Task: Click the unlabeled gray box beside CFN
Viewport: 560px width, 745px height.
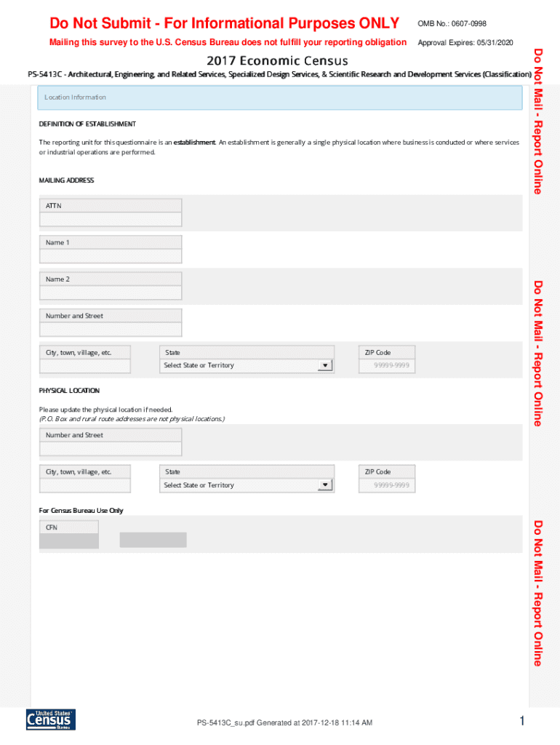Action: click(153, 540)
